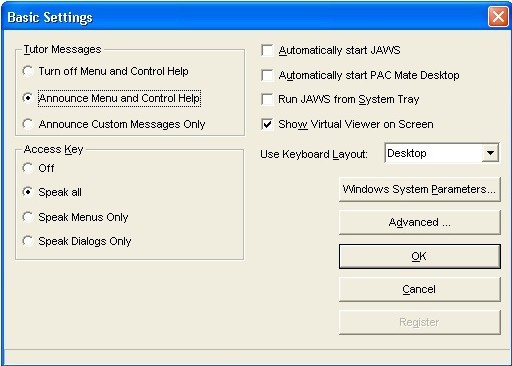The image size is (512, 366).
Task: Close the Basic Settings window
Action: [x=498, y=16]
